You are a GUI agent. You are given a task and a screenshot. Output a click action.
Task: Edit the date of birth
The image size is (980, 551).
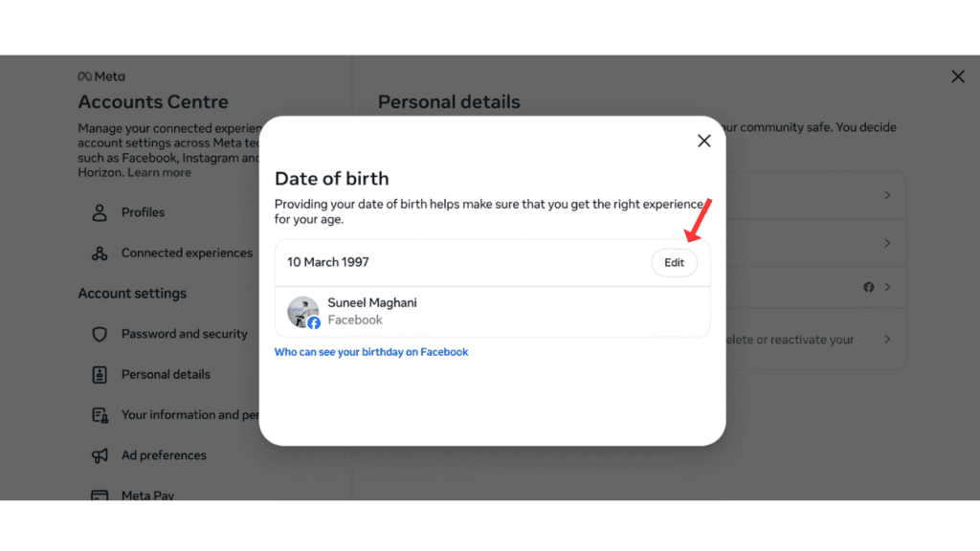click(x=674, y=262)
